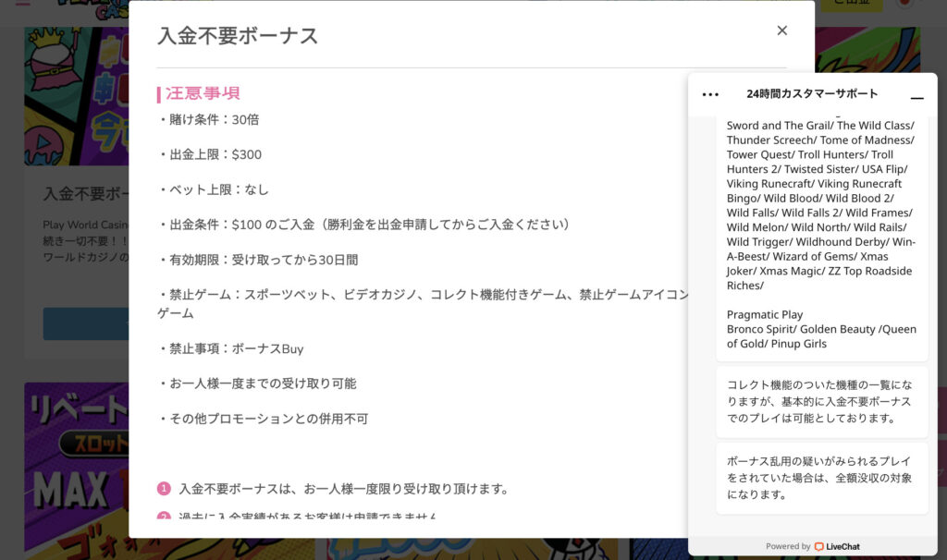Click the Pragmatic Play text in chat
This screenshot has width=947, height=560.
click(765, 314)
